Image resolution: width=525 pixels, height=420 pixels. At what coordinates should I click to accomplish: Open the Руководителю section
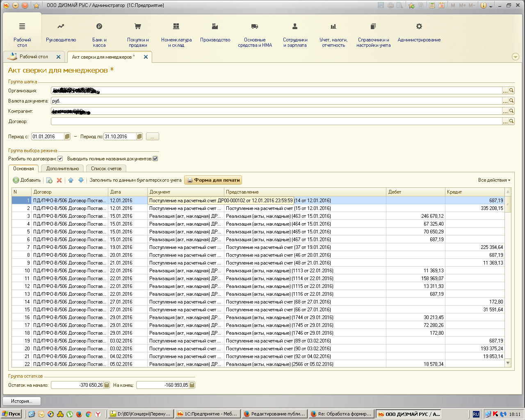coord(61,33)
